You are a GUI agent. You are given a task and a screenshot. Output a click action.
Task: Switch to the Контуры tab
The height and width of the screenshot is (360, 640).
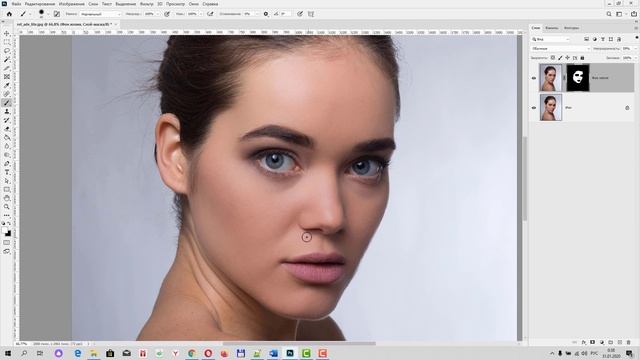click(571, 28)
